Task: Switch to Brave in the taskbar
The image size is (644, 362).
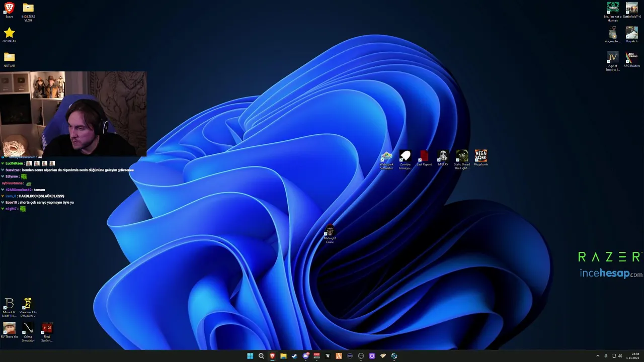Action: (x=272, y=356)
